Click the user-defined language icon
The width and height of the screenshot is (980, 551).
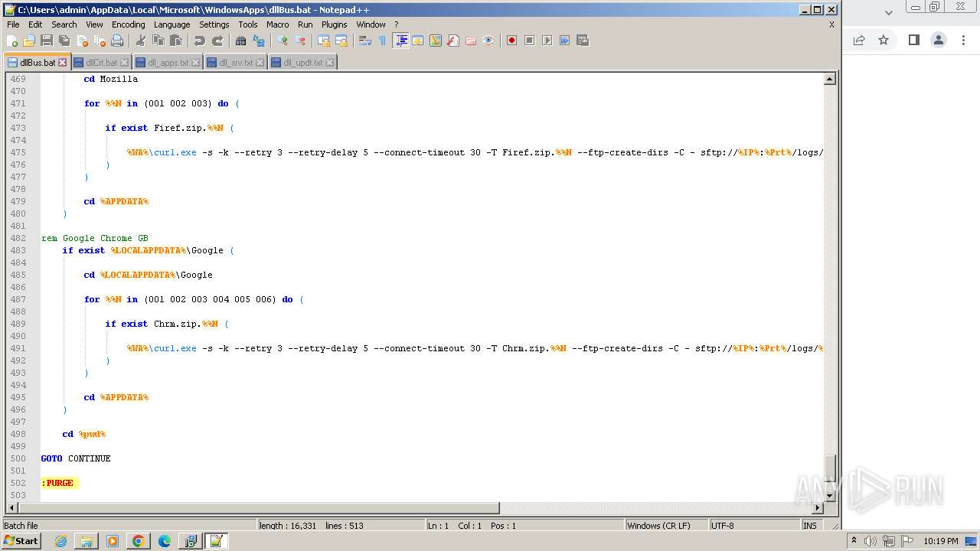pos(418,41)
